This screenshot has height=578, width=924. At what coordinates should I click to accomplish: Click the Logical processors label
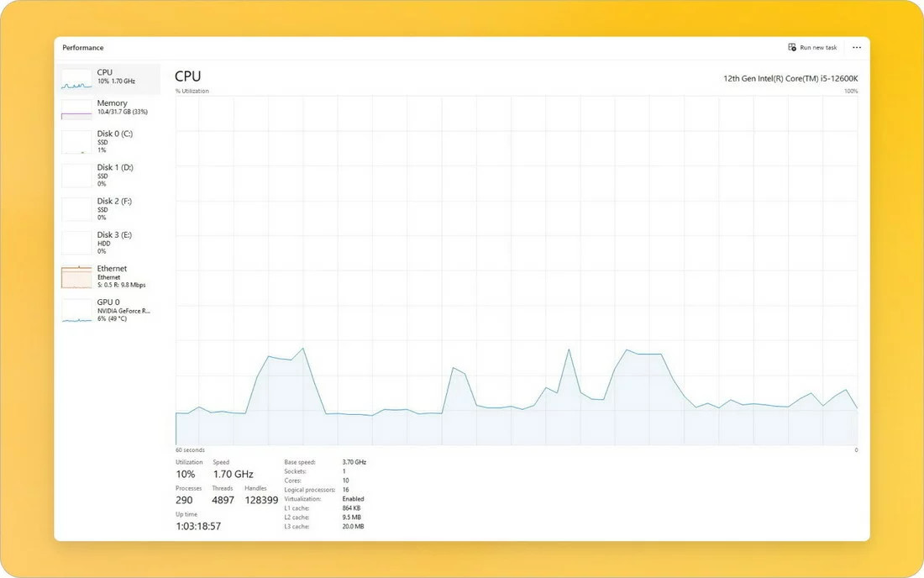(x=309, y=490)
